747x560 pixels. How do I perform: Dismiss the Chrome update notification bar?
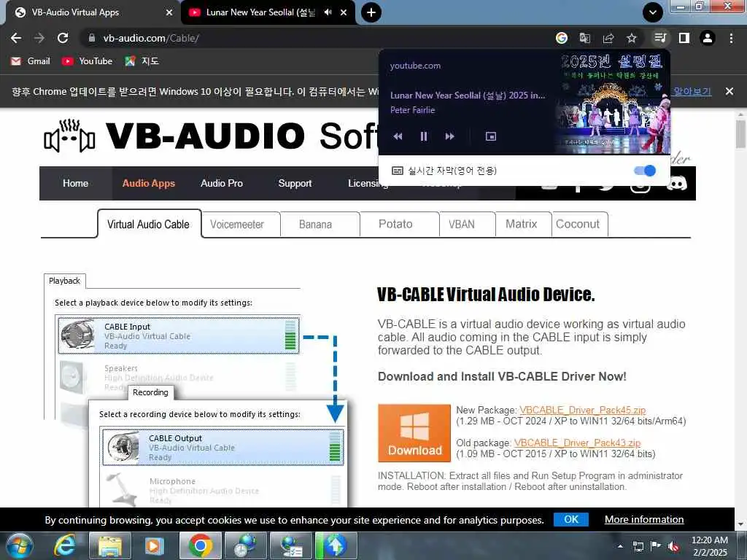point(729,91)
